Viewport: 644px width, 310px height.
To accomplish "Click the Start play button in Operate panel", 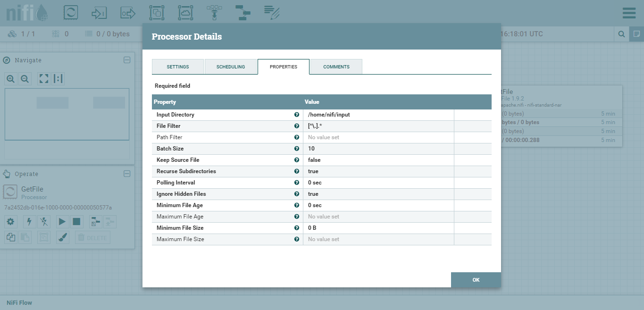I will click(x=62, y=221).
